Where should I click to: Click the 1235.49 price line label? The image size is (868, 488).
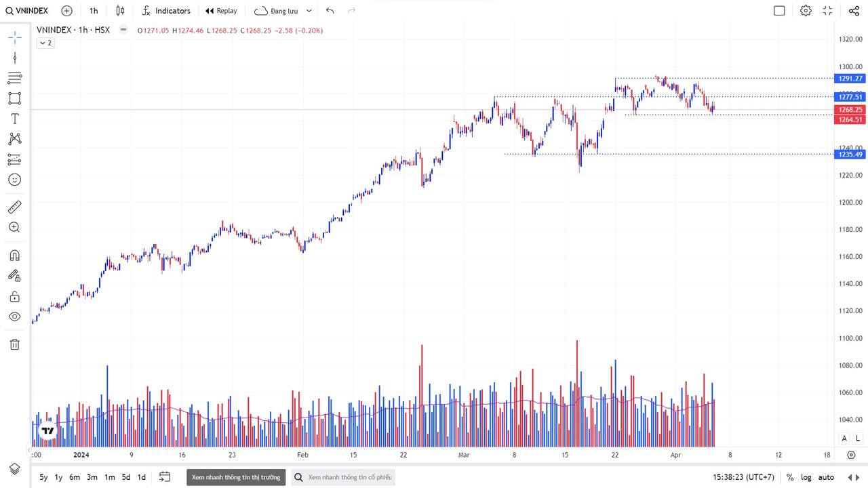click(x=850, y=155)
